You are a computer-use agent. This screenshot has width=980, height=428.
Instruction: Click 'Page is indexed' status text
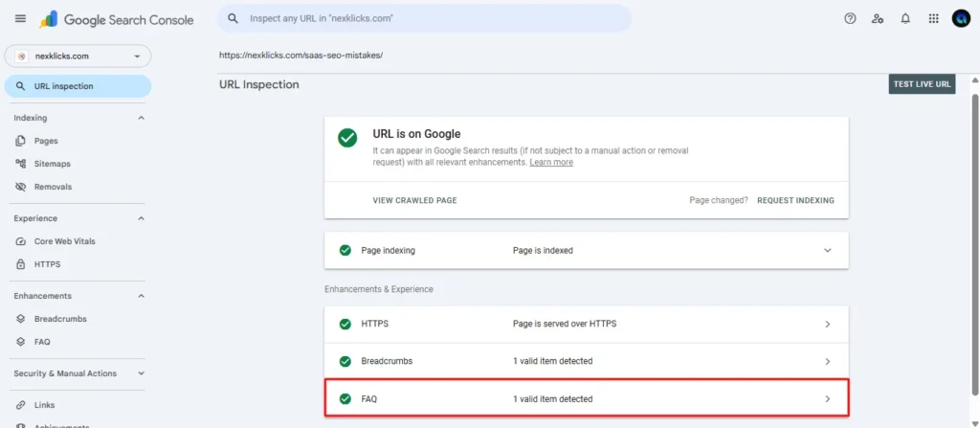(544, 250)
